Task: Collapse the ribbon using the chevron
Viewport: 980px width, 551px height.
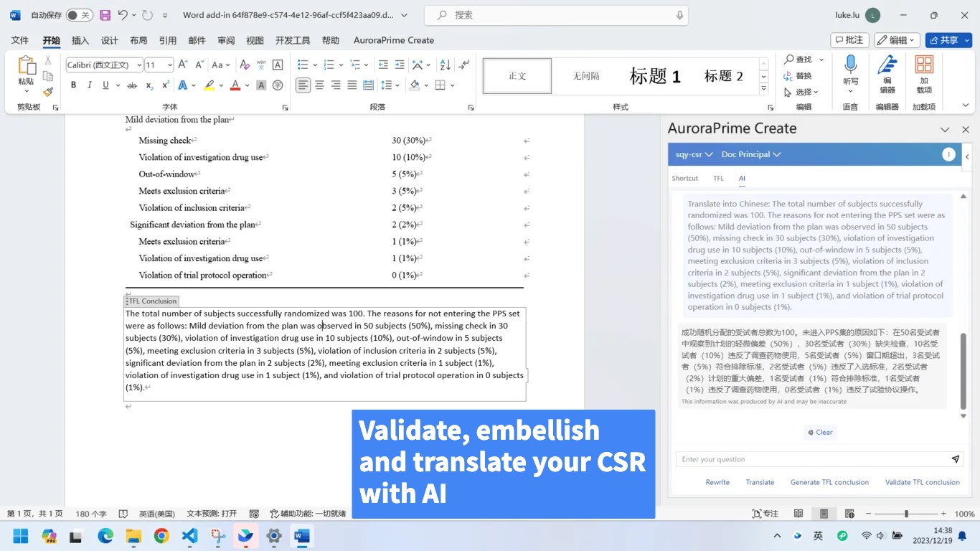Action: (965, 105)
